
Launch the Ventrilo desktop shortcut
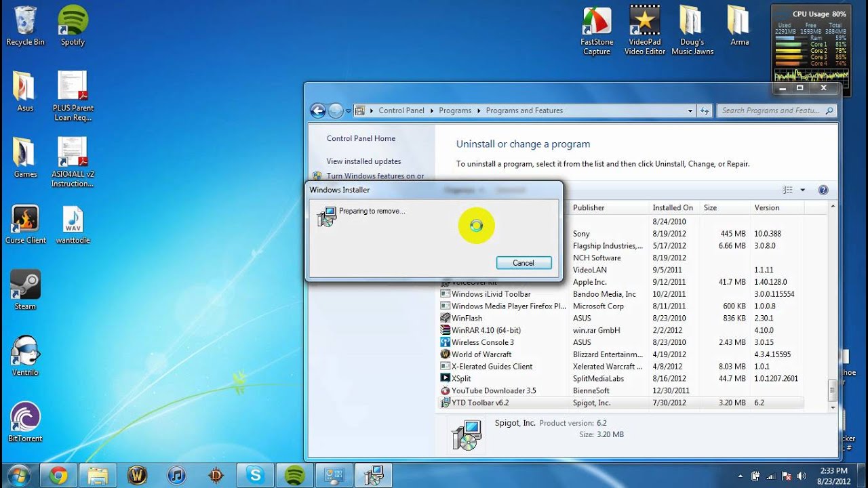(25, 357)
